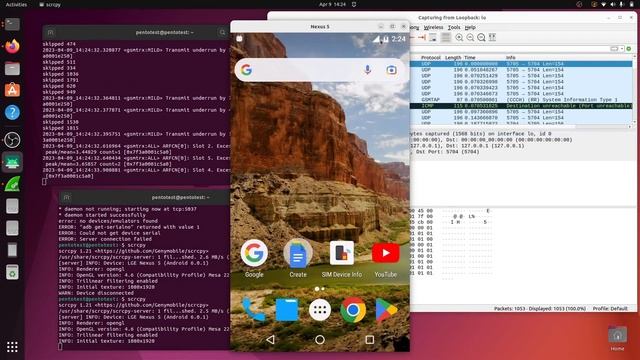Viewport: 640px width, 360px height.
Task: Open the Create docs shortcut on the phone
Action: 298,253
